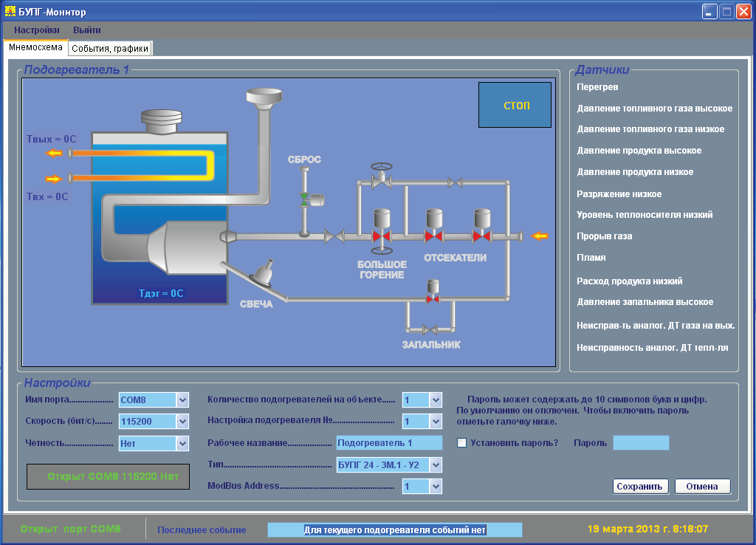Screen dimensions: 756x545
Task: Click the СТОП status box
Action: pos(515,106)
